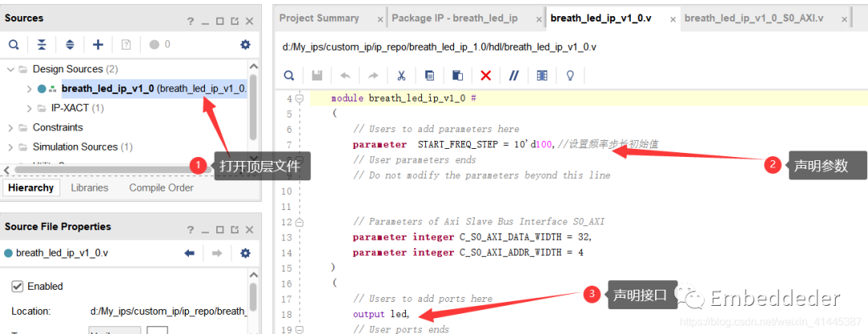Click the Sources panel search icon
The width and height of the screenshot is (868, 334).
point(14,45)
